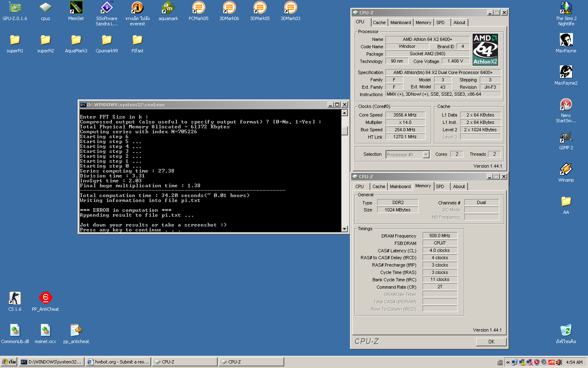Open Cache tab in lower CPU-Z window

click(x=379, y=186)
